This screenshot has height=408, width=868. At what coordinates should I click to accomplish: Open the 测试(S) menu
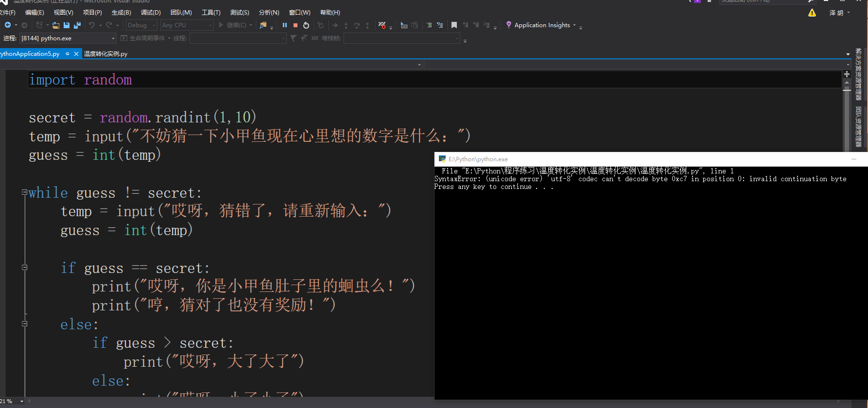coord(240,13)
